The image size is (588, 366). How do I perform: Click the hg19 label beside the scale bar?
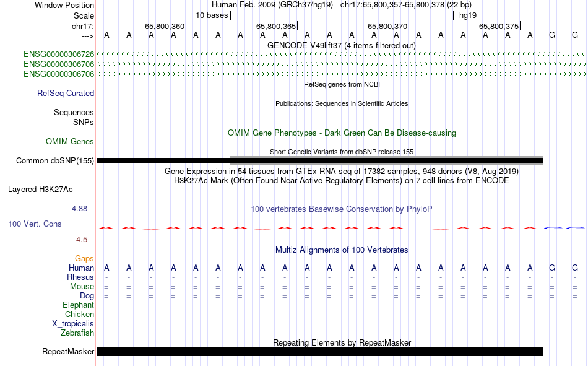coord(468,15)
